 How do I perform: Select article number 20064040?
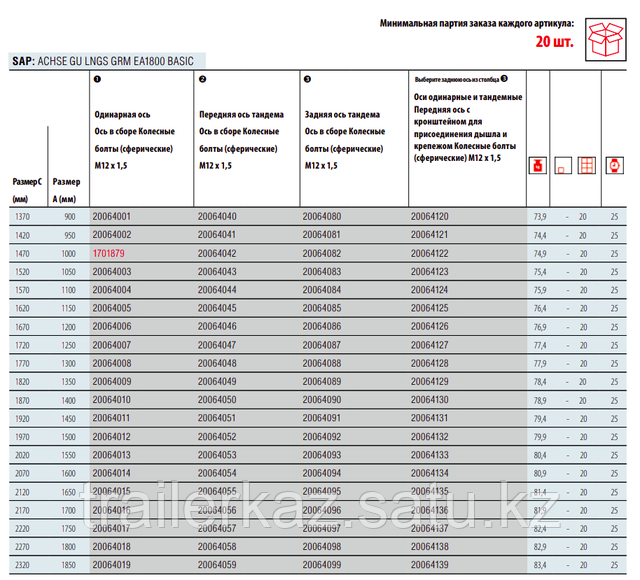217,216
